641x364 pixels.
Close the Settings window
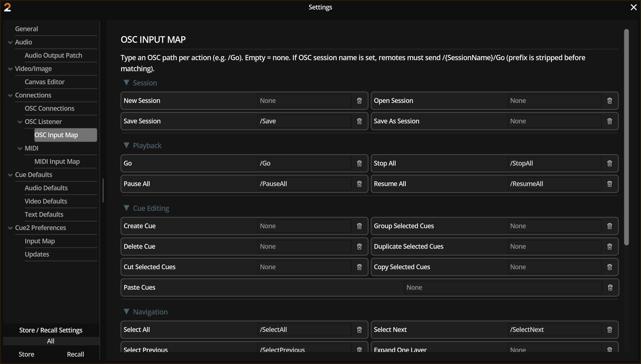pyautogui.click(x=633, y=7)
